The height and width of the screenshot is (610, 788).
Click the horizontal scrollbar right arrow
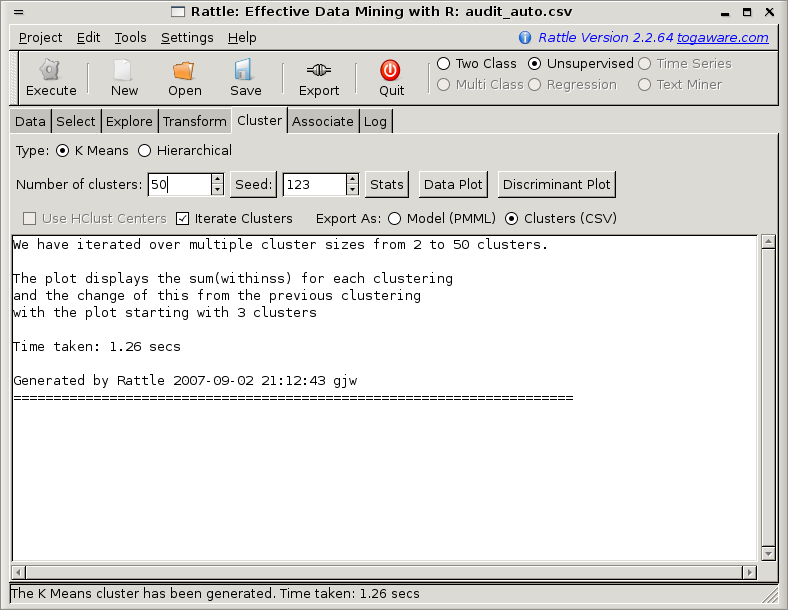pos(749,572)
